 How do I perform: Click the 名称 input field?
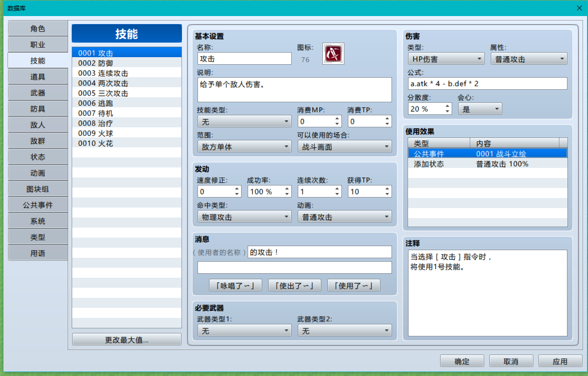(245, 59)
